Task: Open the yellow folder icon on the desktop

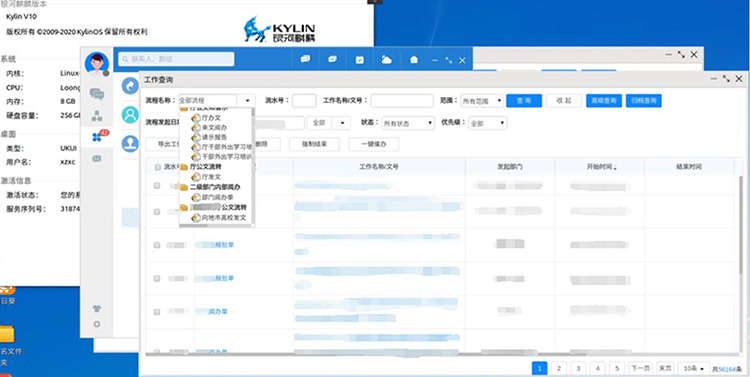Action: coord(7,334)
